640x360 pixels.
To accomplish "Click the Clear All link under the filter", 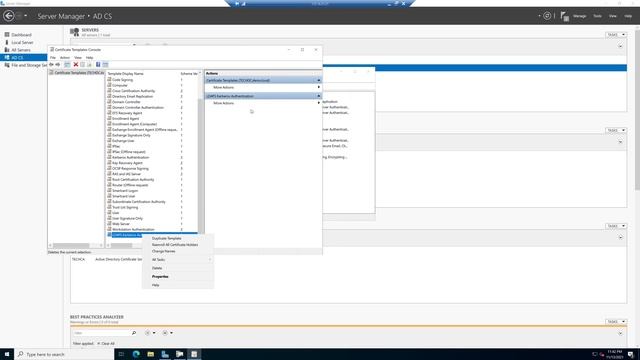I will [x=108, y=344].
